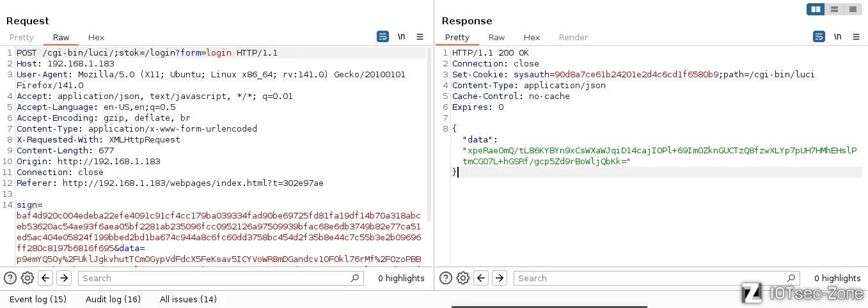Open All issues (14) tab
The width and height of the screenshot is (868, 308).
[188, 299]
